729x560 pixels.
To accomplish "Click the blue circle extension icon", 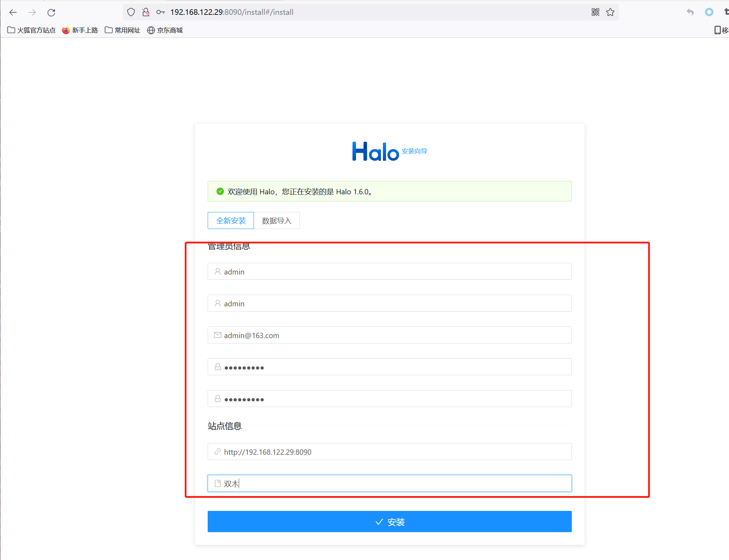I will click(709, 12).
